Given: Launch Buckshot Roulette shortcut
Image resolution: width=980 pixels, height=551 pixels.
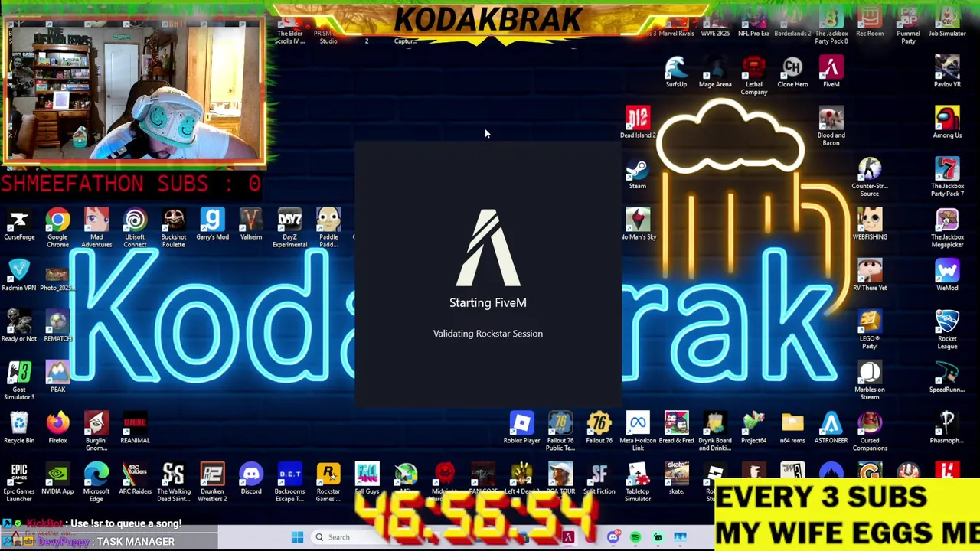Looking at the screenshot, I should point(174,227).
